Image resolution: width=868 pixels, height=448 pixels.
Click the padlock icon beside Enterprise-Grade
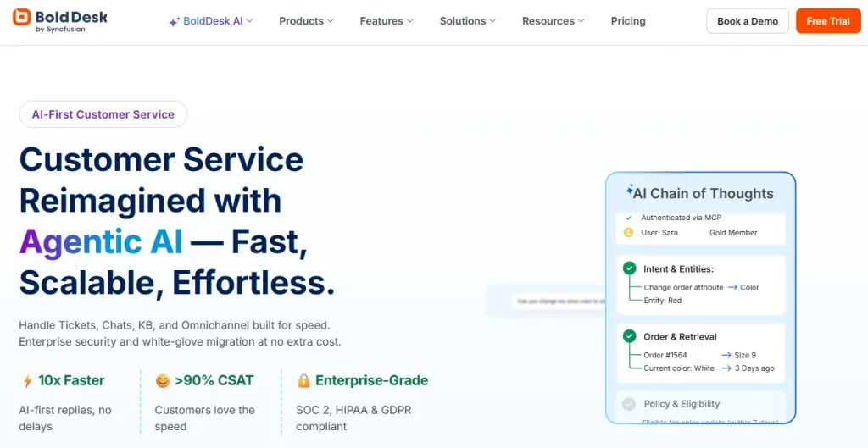303,381
